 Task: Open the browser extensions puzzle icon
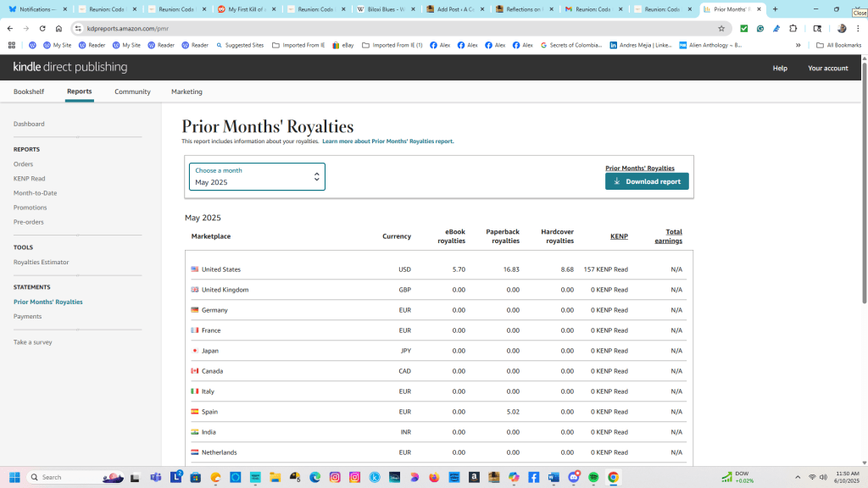point(793,28)
